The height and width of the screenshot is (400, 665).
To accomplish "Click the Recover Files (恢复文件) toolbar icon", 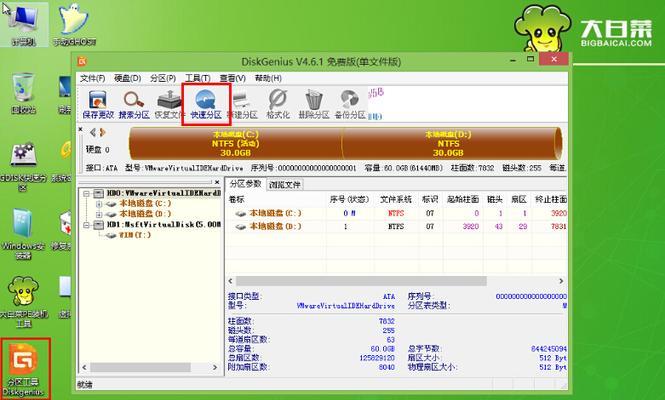I will coord(169,104).
